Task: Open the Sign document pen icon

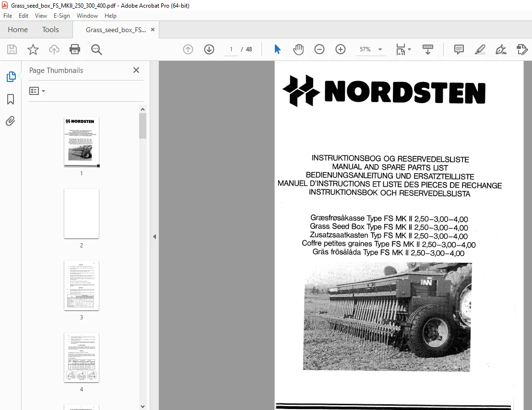Action: pos(501,49)
